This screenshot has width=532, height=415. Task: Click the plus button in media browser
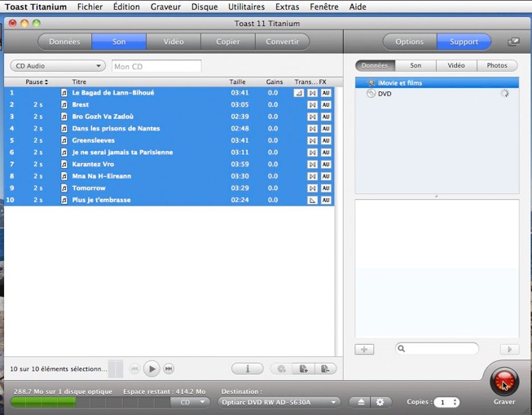[364, 349]
